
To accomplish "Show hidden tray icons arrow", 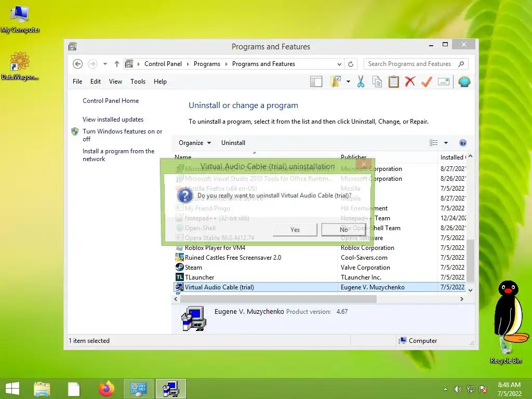I will click(x=445, y=389).
